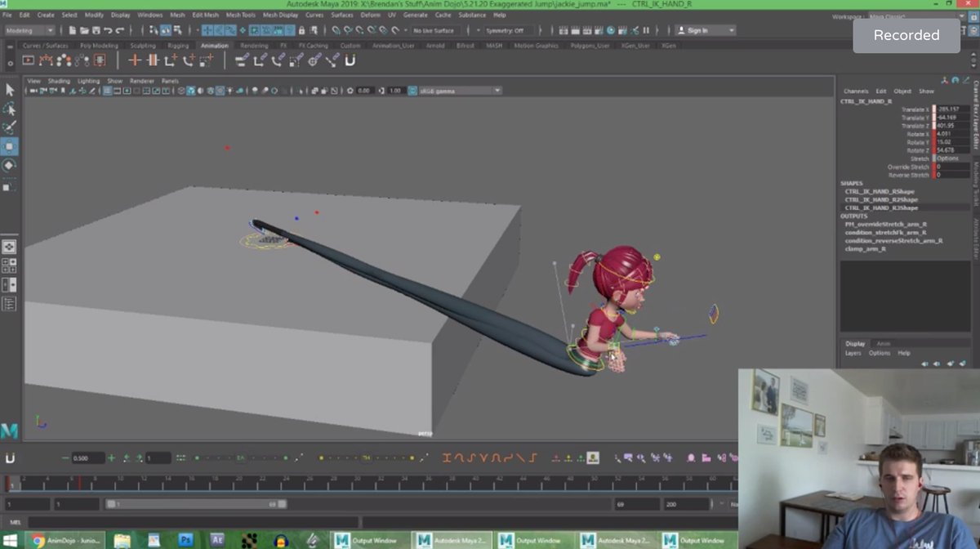980x549 pixels.
Task: Click the Ghost shelf icon
Action: [x=65, y=60]
